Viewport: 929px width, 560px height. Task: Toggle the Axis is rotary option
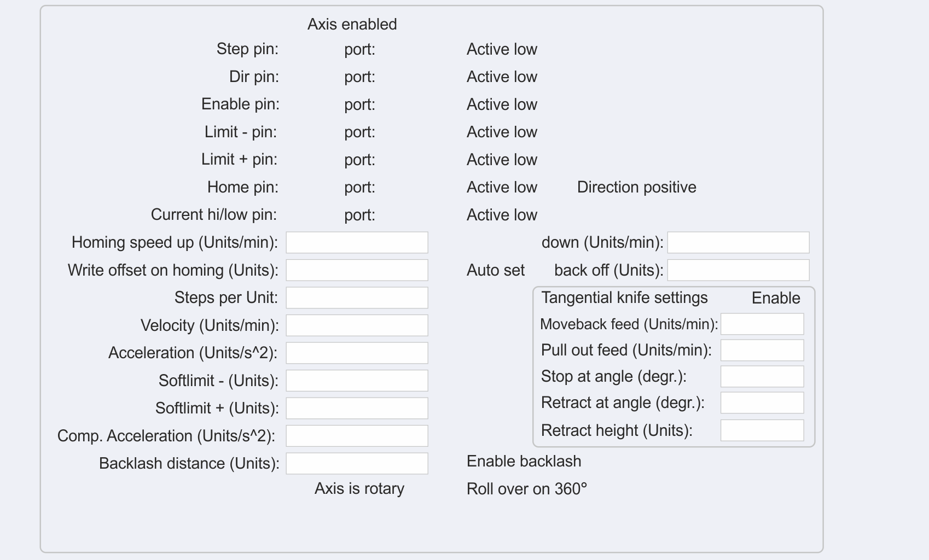359,488
